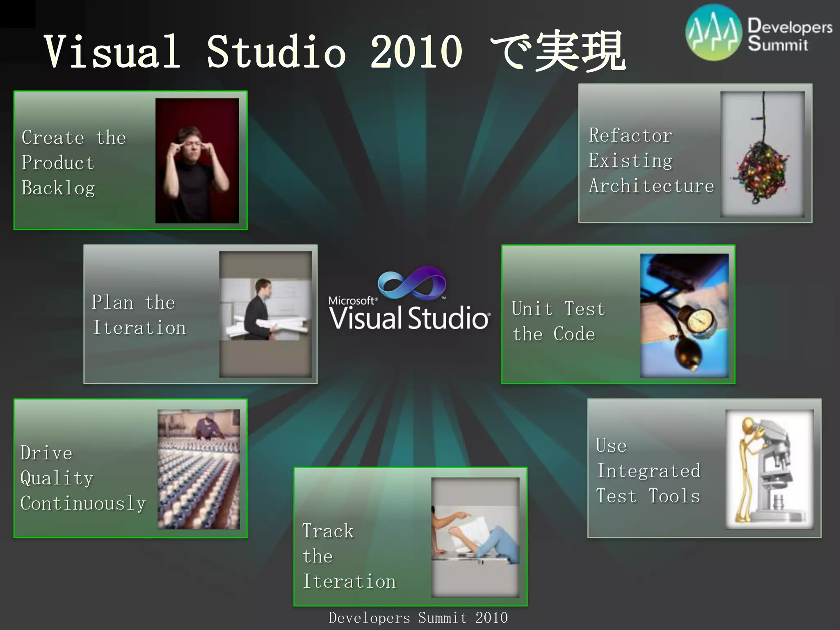
Task: Select the man carrying blueprints photo
Action: [265, 314]
